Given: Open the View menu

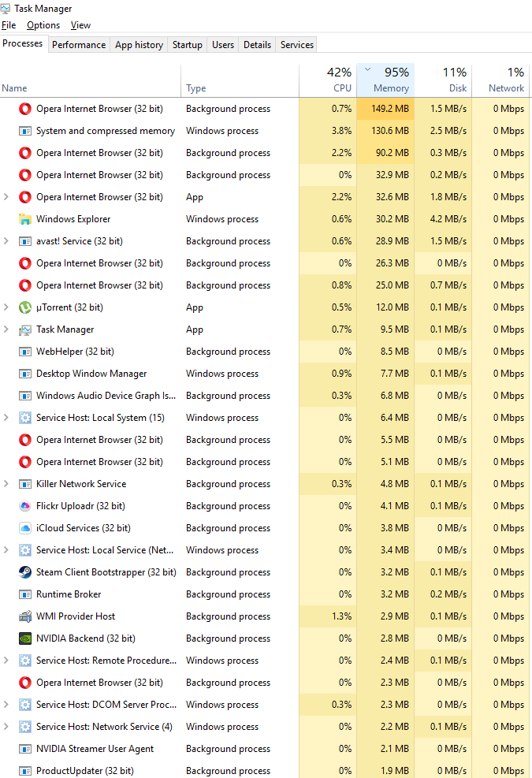Looking at the screenshot, I should pos(80,24).
